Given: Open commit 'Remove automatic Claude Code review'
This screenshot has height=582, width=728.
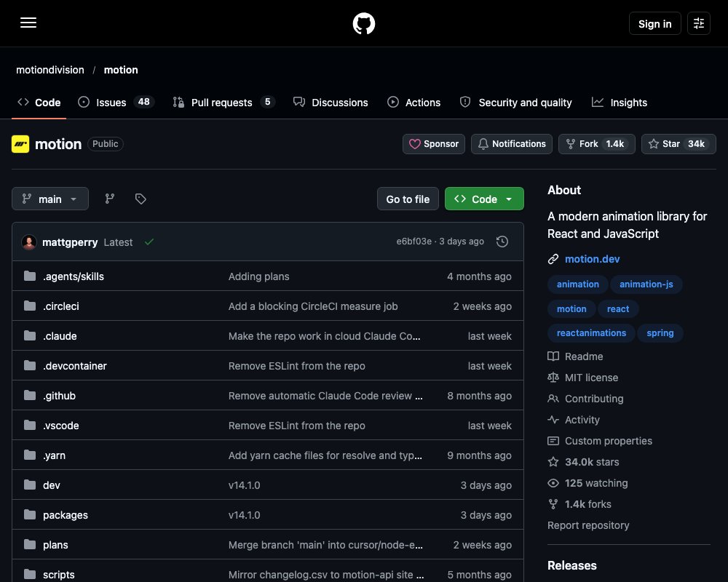Looking at the screenshot, I should [x=325, y=396].
